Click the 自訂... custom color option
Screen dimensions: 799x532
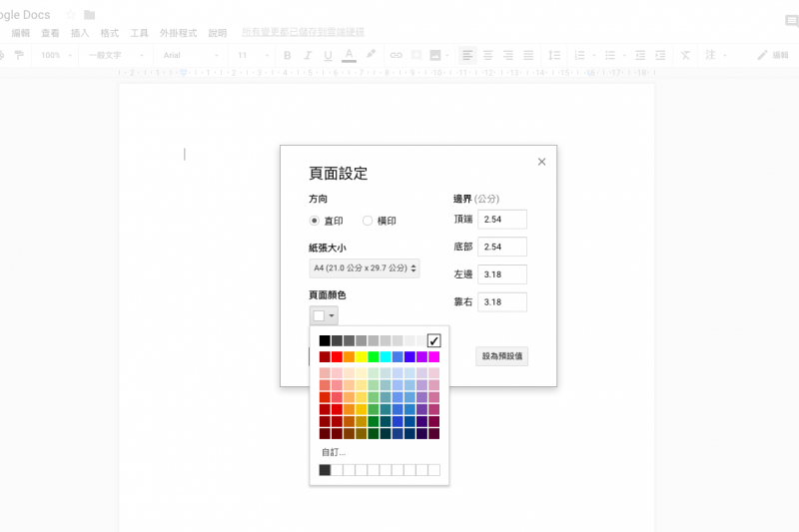[x=334, y=452]
